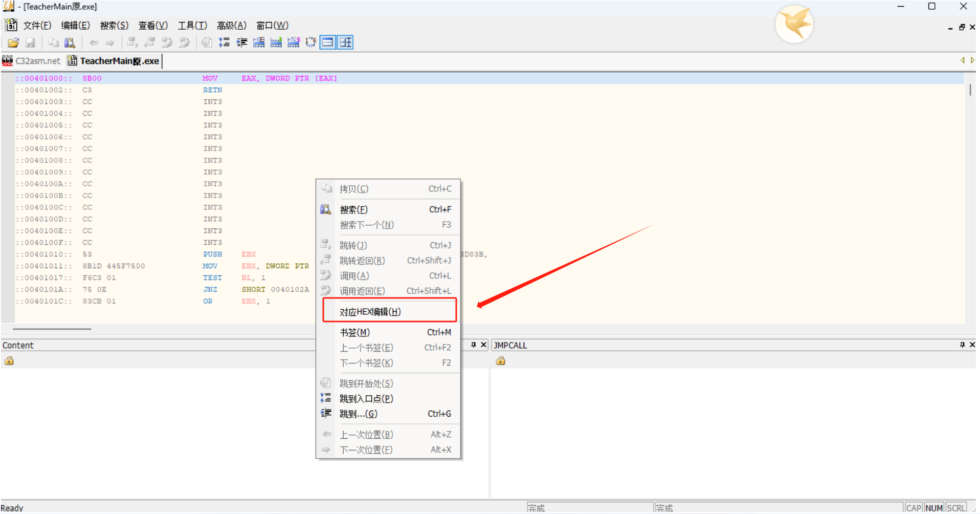This screenshot has width=980, height=514.
Task: Click the VIP bird badge icon
Action: (x=794, y=24)
